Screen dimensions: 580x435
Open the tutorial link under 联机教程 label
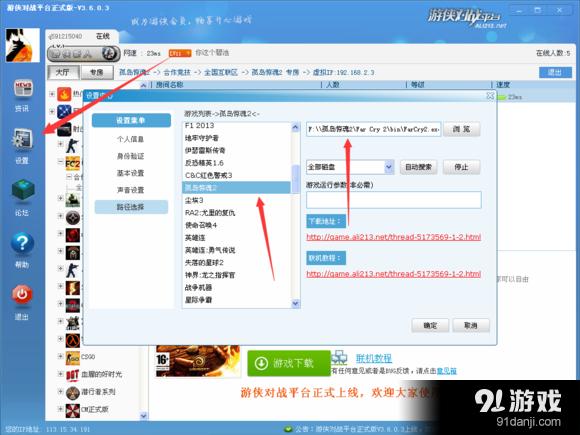[x=394, y=274]
